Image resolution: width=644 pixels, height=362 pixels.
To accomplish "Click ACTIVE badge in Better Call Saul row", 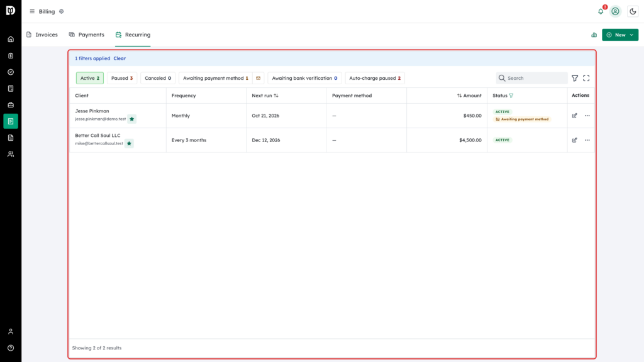I will [502, 140].
